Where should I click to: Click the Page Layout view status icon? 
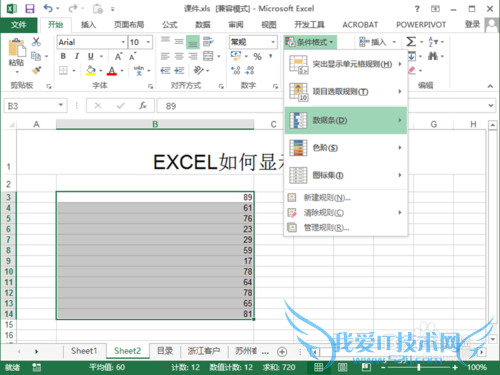pos(342,367)
